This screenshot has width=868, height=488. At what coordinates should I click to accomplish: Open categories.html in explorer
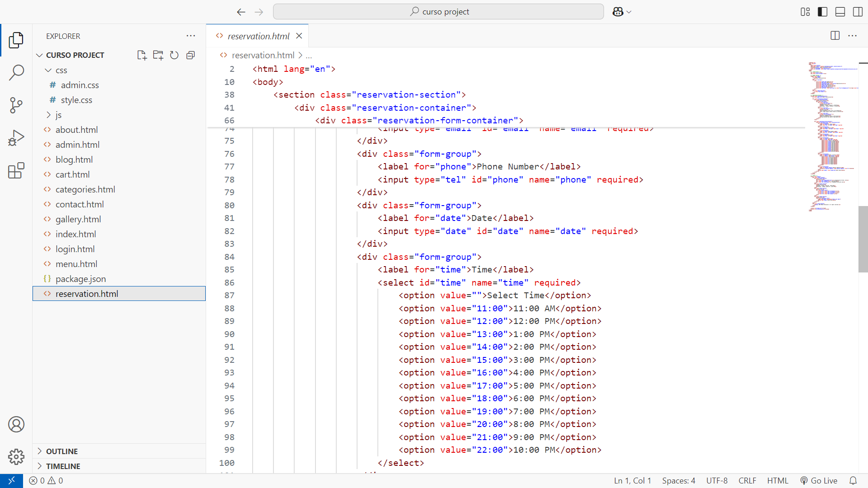point(85,189)
